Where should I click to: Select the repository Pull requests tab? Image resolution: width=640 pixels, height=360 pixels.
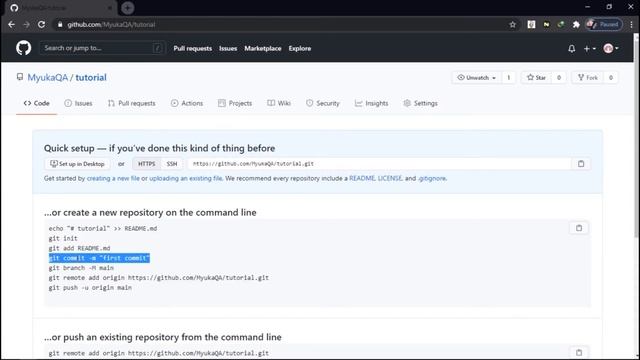pyautogui.click(x=131, y=103)
